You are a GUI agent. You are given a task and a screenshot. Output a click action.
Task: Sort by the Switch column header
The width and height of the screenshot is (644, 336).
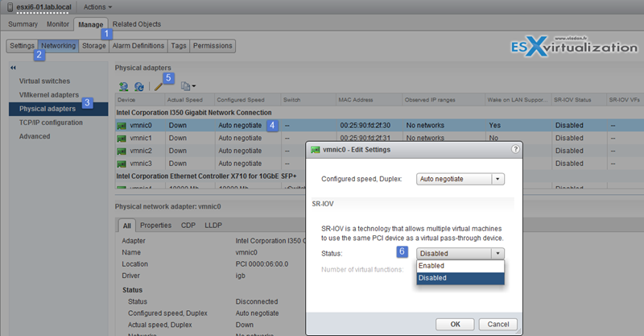click(x=308, y=100)
